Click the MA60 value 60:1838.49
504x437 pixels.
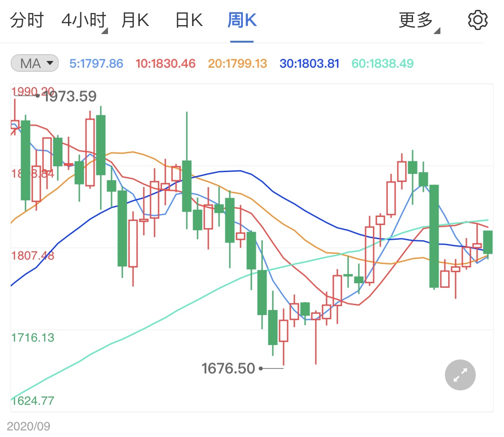(x=382, y=63)
